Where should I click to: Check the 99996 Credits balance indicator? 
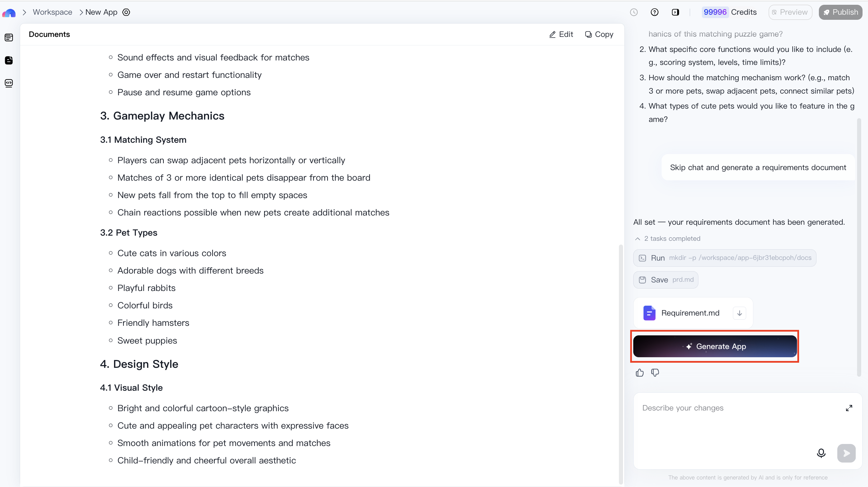(729, 12)
